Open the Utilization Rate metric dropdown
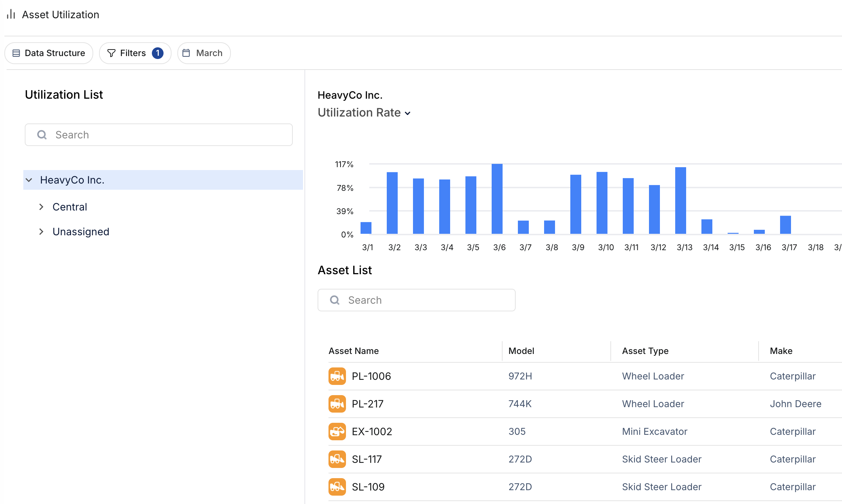842x504 pixels. click(408, 113)
